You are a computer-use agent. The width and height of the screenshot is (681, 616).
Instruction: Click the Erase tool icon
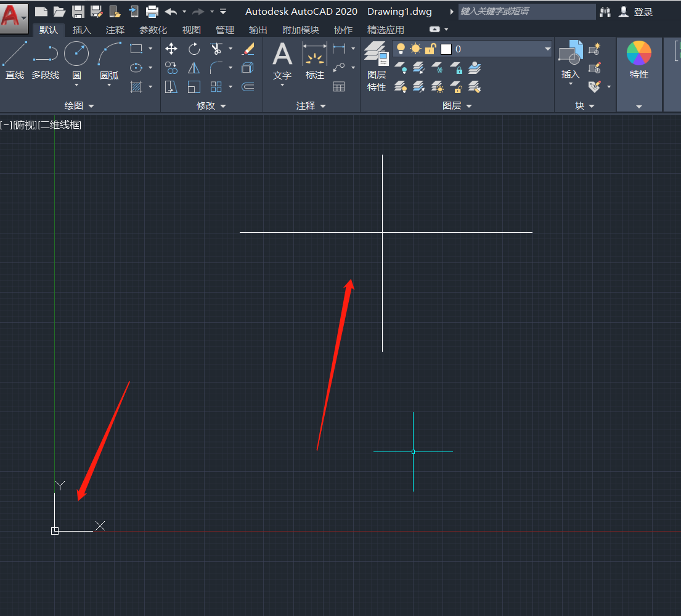pos(248,49)
